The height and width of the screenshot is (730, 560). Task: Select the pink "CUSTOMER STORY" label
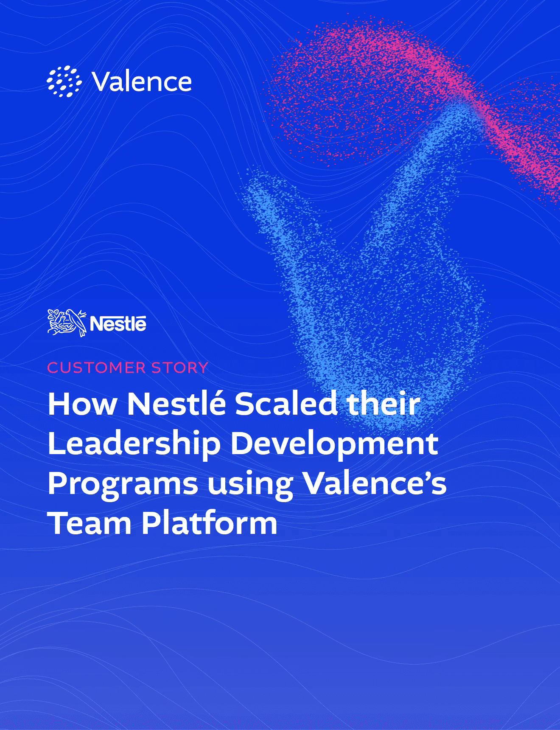(x=128, y=368)
